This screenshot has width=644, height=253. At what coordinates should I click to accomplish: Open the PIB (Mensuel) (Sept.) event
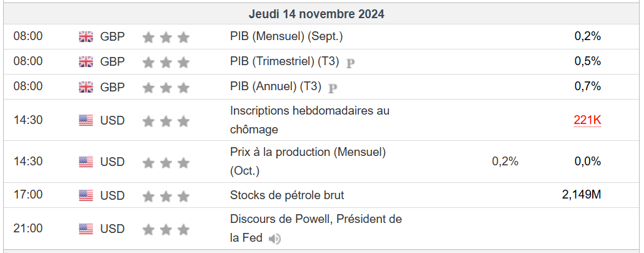(286, 36)
